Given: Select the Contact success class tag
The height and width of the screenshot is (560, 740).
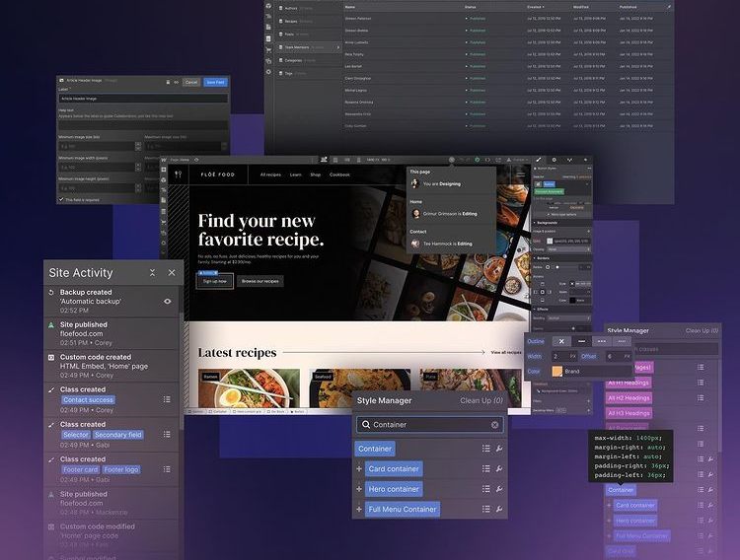Looking at the screenshot, I should [x=88, y=399].
